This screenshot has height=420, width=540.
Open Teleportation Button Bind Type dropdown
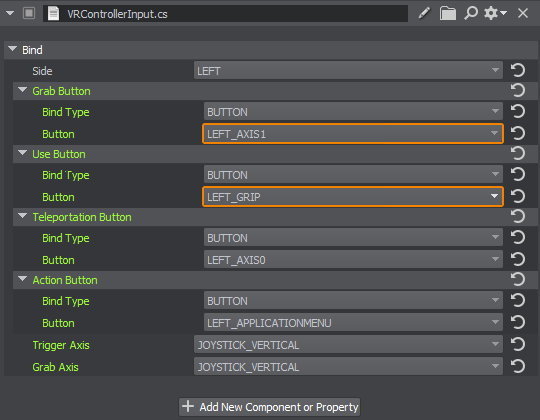pyautogui.click(x=353, y=238)
